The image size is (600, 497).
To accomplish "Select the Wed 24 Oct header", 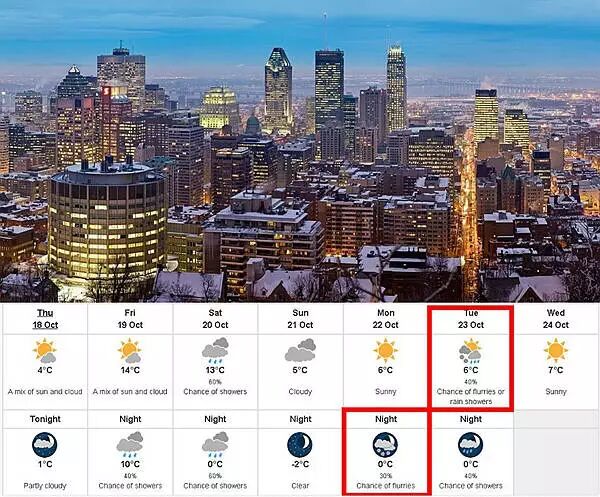I will [x=556, y=319].
